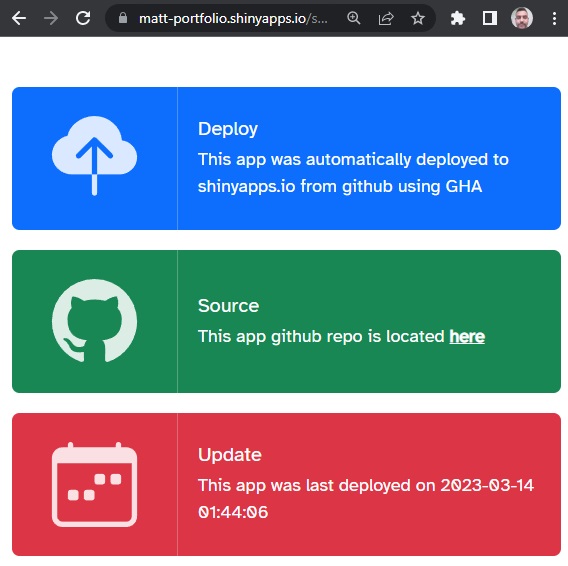Click the cloud upload icon in Deploy card
This screenshot has width=568, height=566.
95,156
